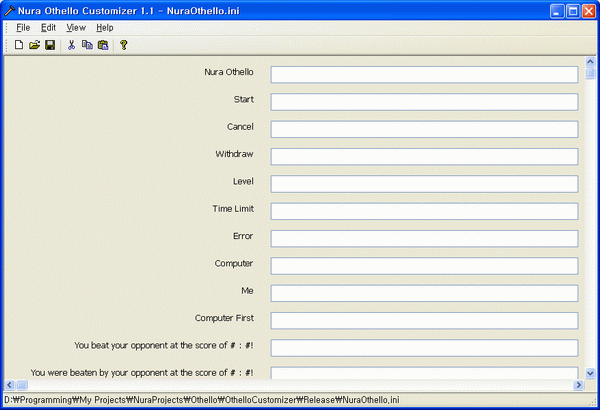The height and width of the screenshot is (410, 600).
Task: Click the 'Me' label text
Action: pos(247,291)
